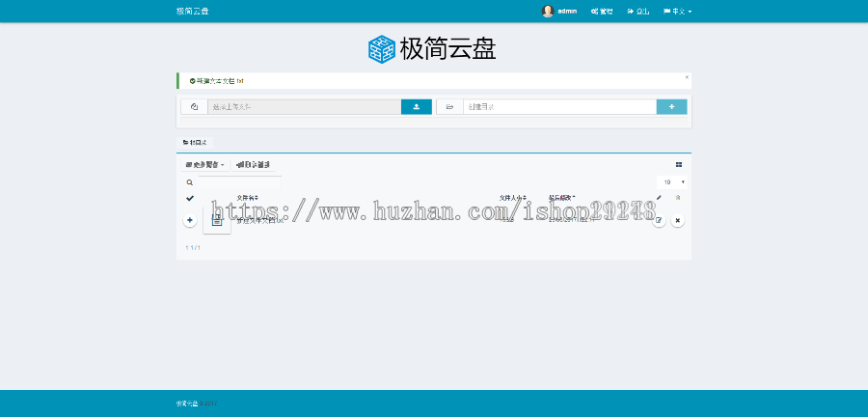Click the plus button to create directory
868x417 pixels.
click(x=672, y=107)
